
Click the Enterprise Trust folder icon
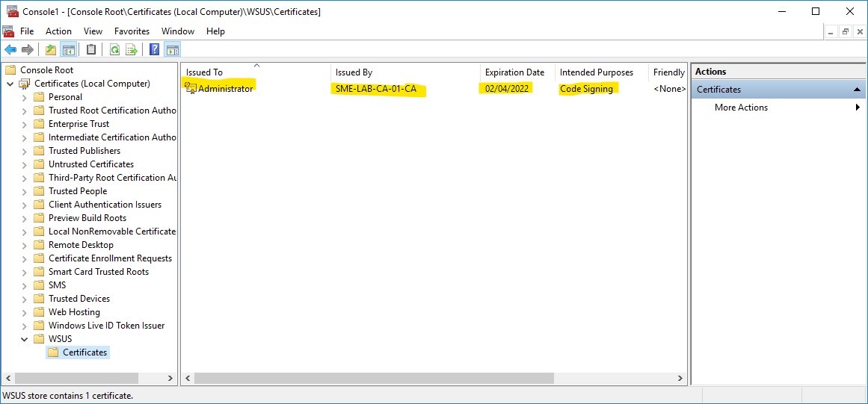click(x=39, y=124)
